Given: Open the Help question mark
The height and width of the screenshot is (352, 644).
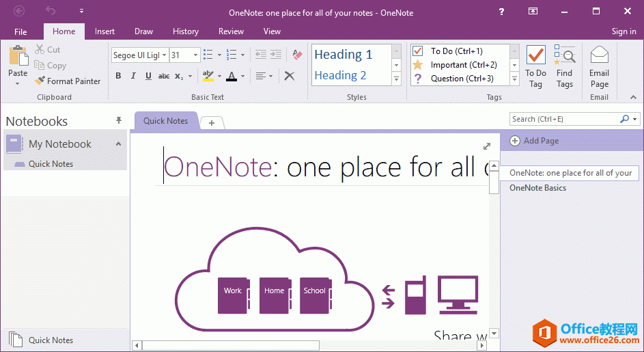Looking at the screenshot, I should [501, 12].
